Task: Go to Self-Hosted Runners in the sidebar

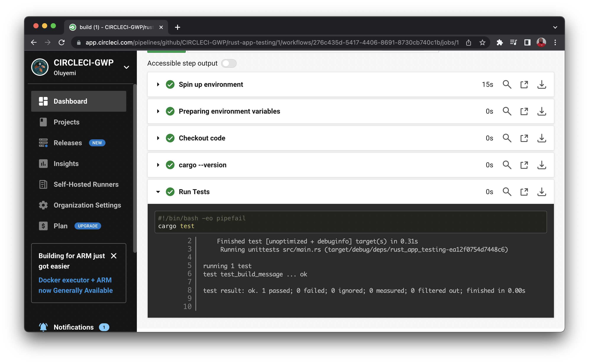Action: click(86, 184)
